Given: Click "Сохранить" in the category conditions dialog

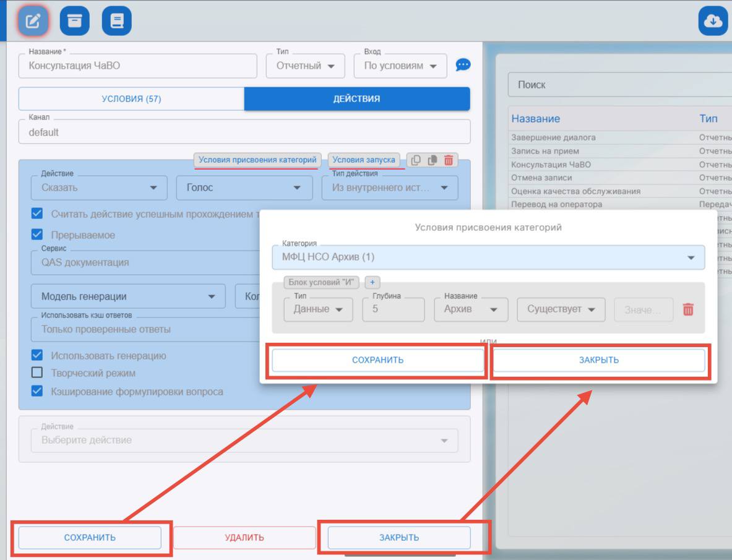Looking at the screenshot, I should click(377, 360).
